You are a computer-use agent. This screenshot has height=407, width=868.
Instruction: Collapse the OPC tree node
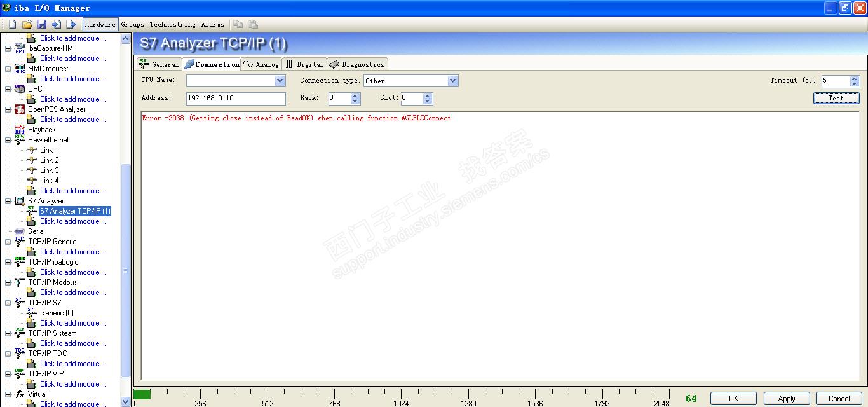point(8,89)
